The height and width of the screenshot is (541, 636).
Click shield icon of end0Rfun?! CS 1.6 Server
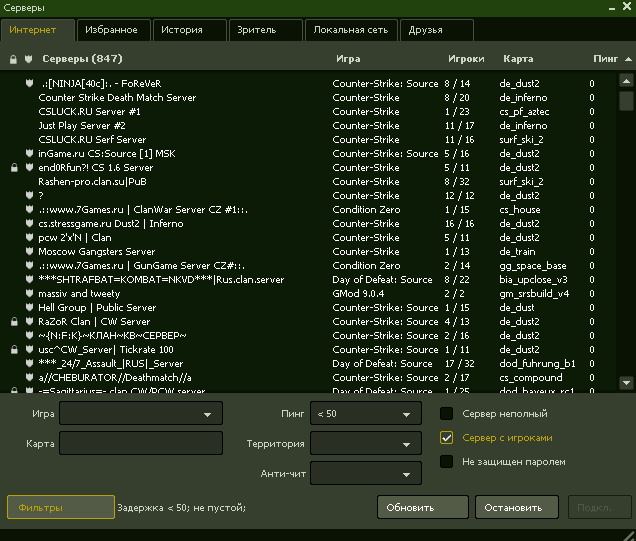click(x=29, y=167)
